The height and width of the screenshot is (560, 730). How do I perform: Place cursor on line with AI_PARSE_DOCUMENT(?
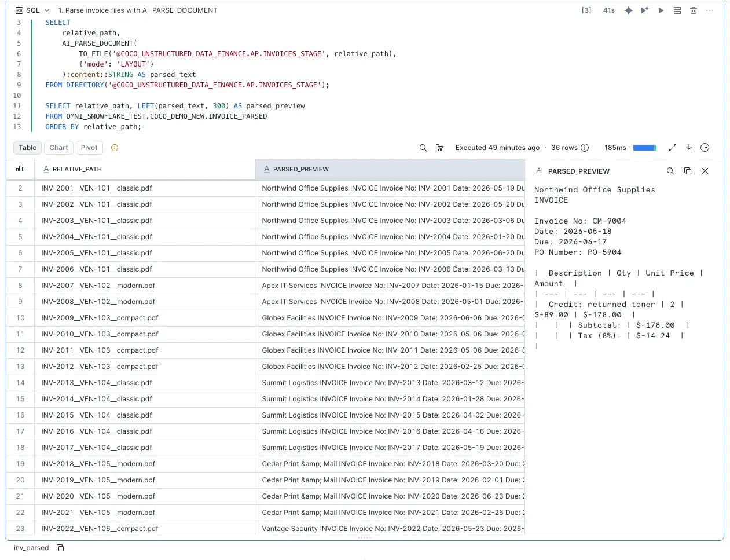pyautogui.click(x=100, y=43)
